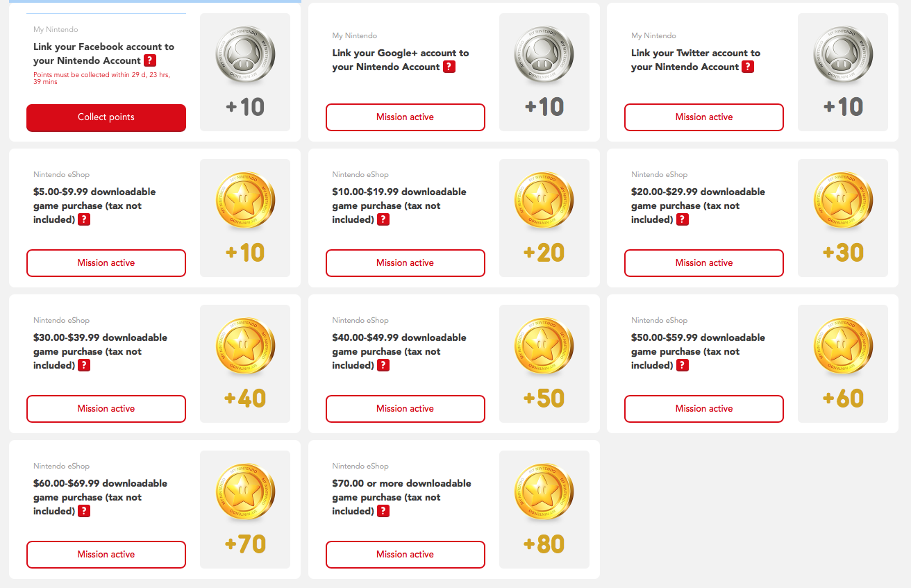Click question mark beside Twitter account mission
This screenshot has height=588, width=911.
coord(748,67)
